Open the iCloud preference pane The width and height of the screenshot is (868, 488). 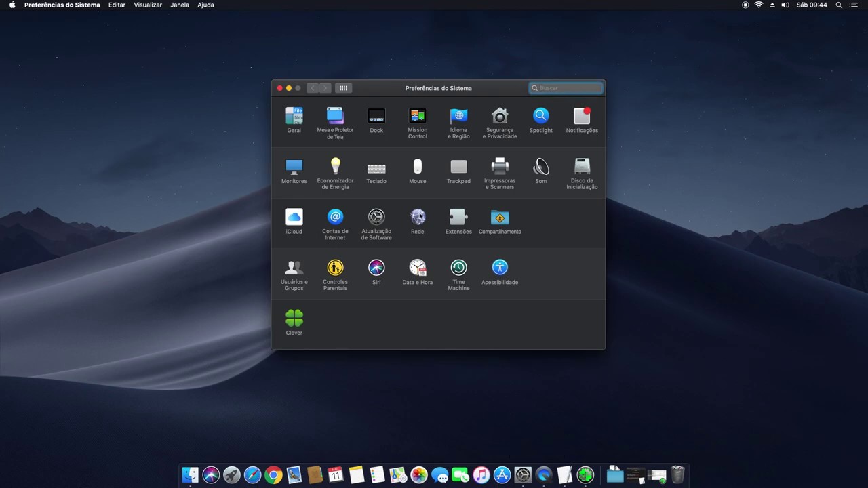tap(294, 222)
